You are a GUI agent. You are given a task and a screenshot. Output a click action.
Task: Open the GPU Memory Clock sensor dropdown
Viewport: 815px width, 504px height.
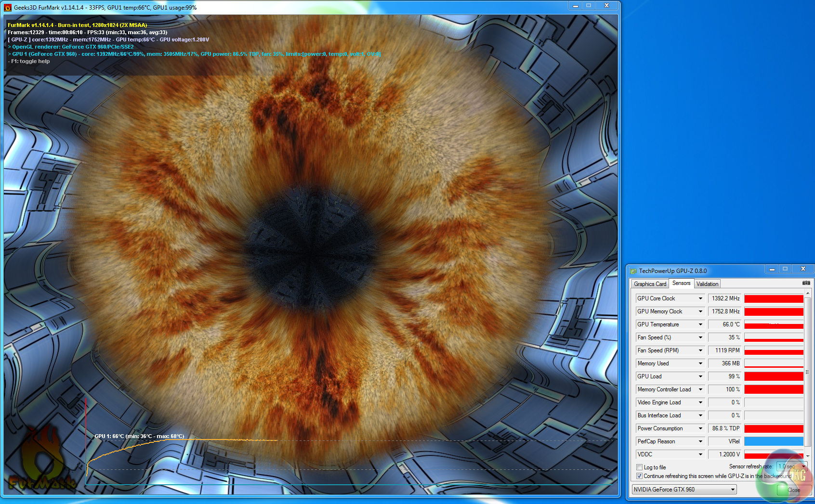700,311
